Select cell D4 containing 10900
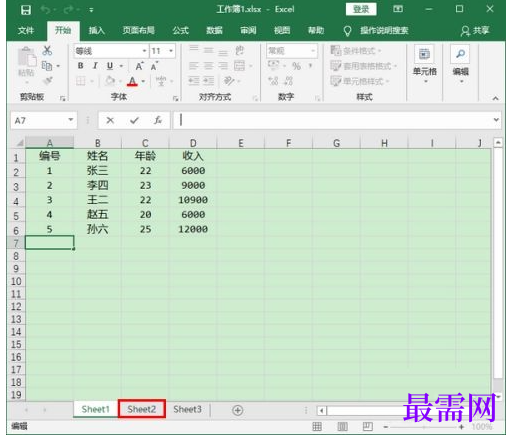 click(193, 200)
